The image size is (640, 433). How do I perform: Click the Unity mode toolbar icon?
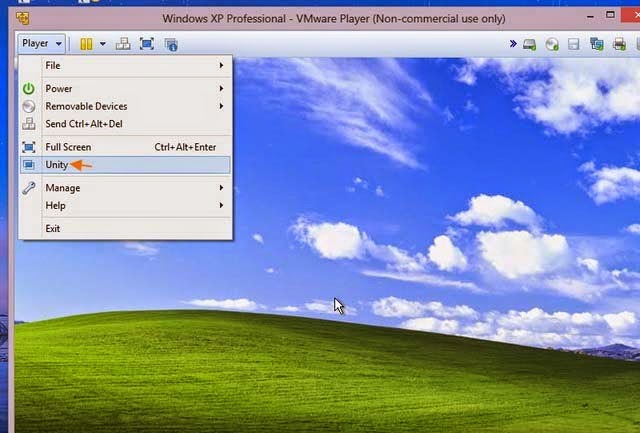coord(171,44)
